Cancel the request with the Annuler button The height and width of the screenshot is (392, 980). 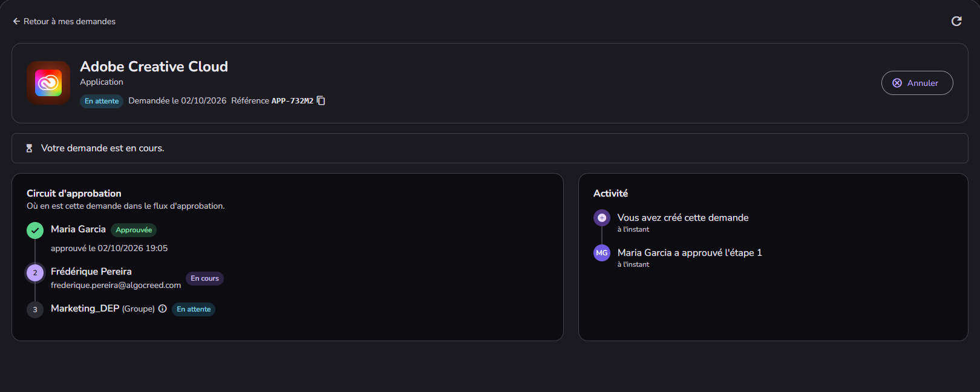click(917, 83)
